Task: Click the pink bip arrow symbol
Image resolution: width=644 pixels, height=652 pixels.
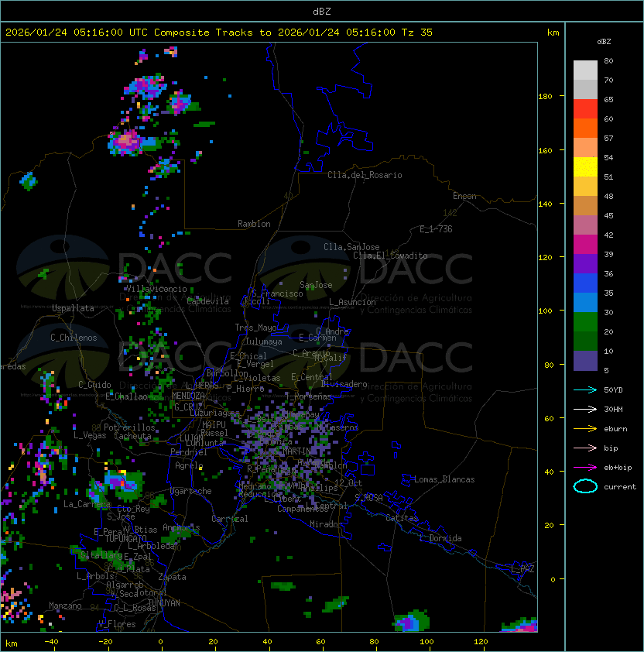Action: 585,448
